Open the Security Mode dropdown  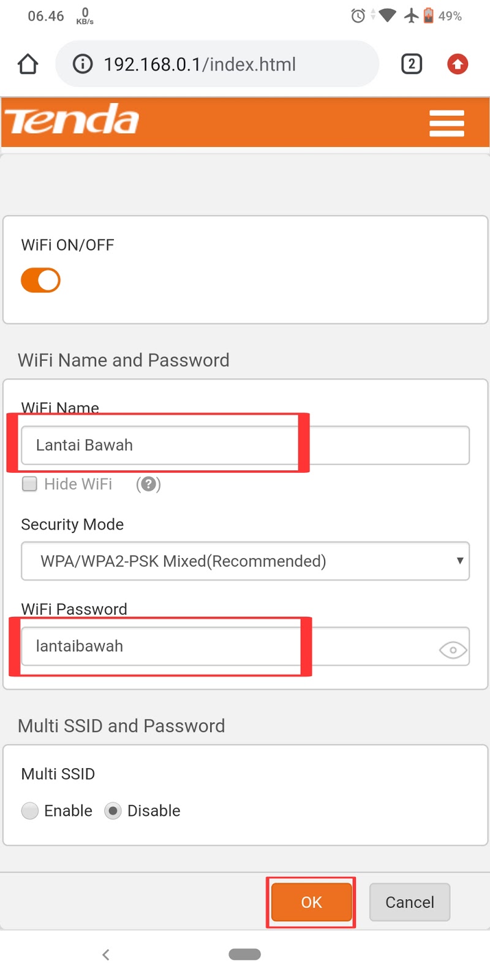(245, 561)
